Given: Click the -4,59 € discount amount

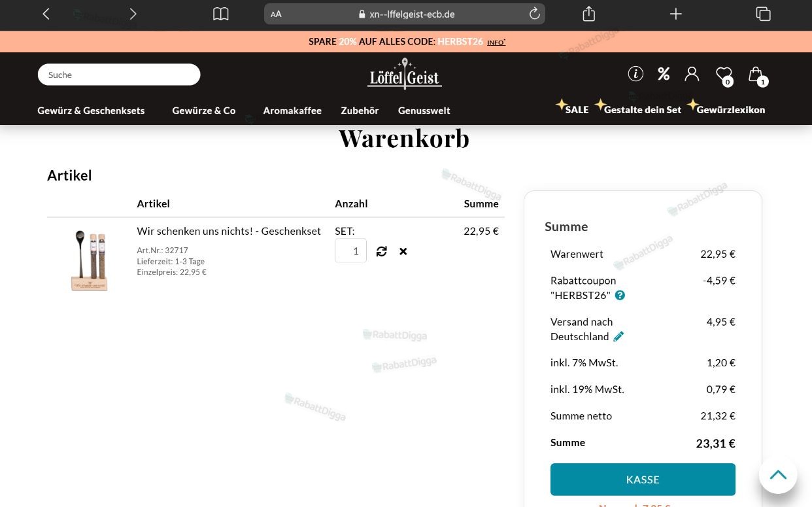Looking at the screenshot, I should click(719, 281).
